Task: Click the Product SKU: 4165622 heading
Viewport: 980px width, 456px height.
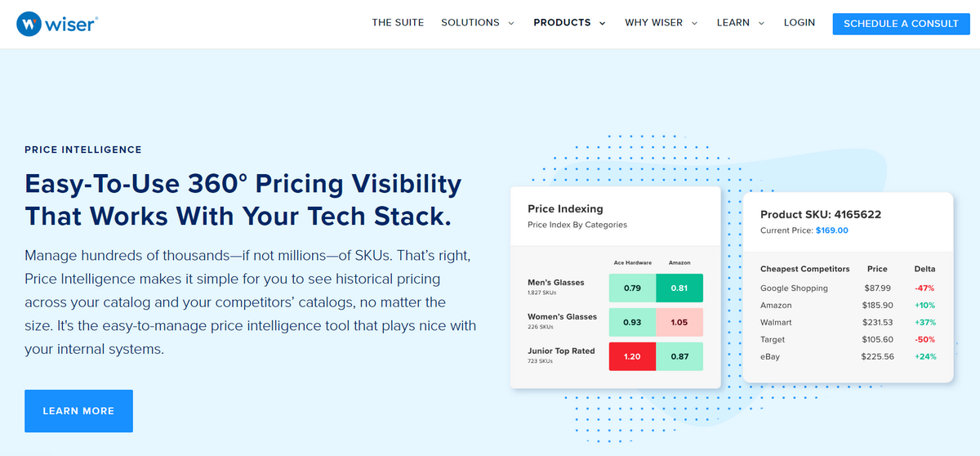Action: (x=820, y=215)
